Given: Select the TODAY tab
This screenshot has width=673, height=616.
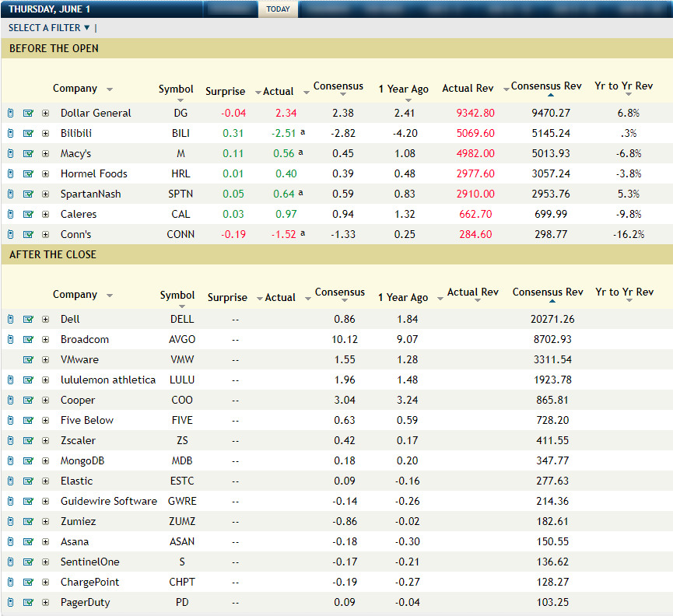Looking at the screenshot, I should 278,9.
